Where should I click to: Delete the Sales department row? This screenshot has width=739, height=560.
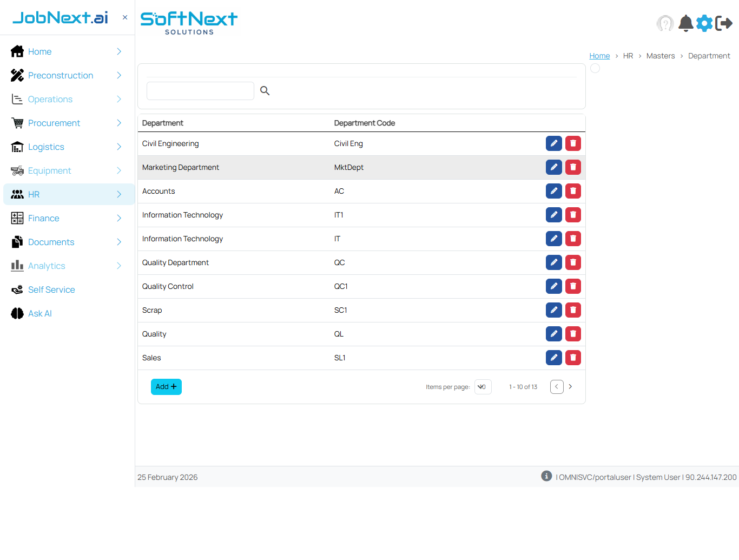click(x=573, y=358)
